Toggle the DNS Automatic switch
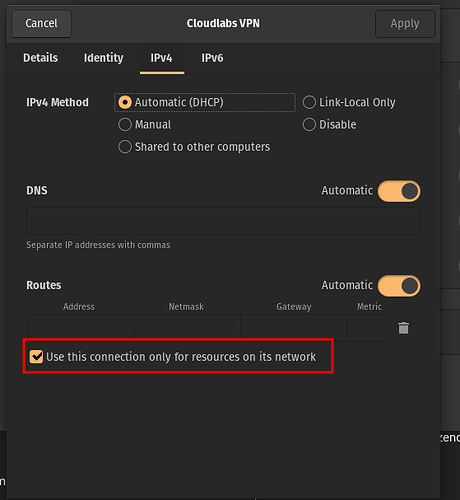This screenshot has width=460, height=500. (399, 191)
